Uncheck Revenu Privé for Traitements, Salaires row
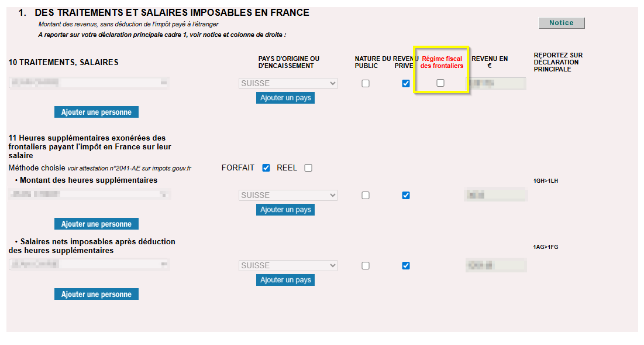644x345 pixels. click(x=406, y=84)
